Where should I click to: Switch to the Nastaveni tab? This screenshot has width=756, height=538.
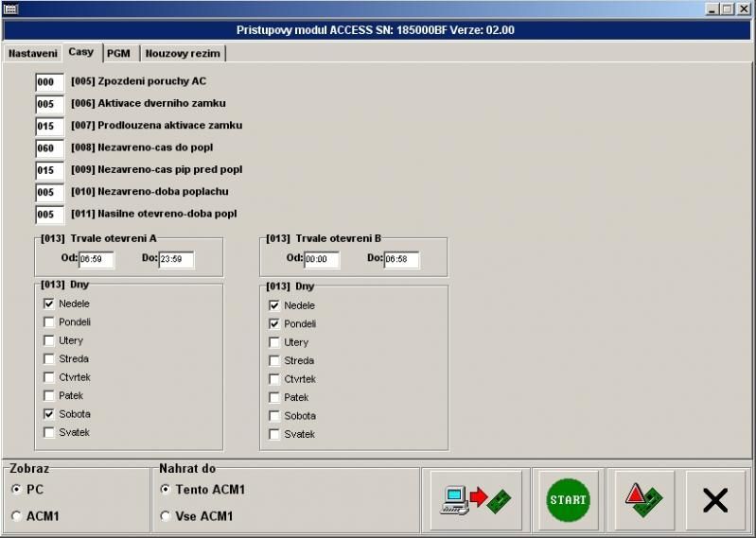click(x=32, y=54)
